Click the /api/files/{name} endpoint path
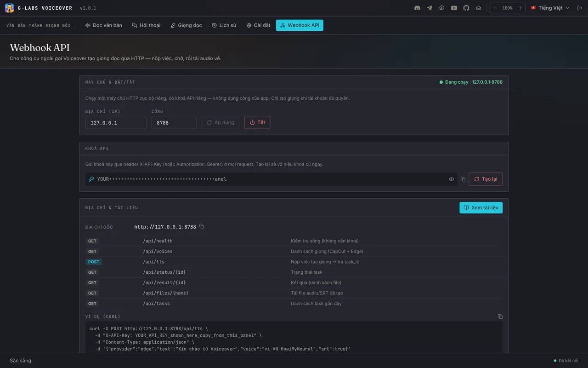588x368 pixels. point(166,293)
